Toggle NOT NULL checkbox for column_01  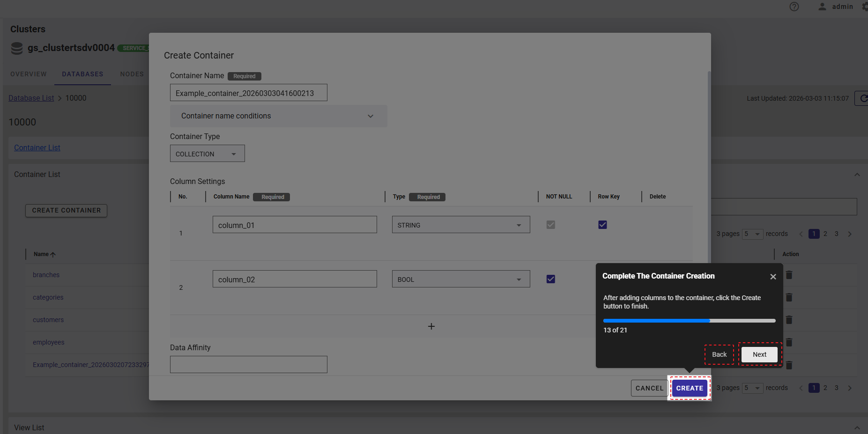point(550,225)
